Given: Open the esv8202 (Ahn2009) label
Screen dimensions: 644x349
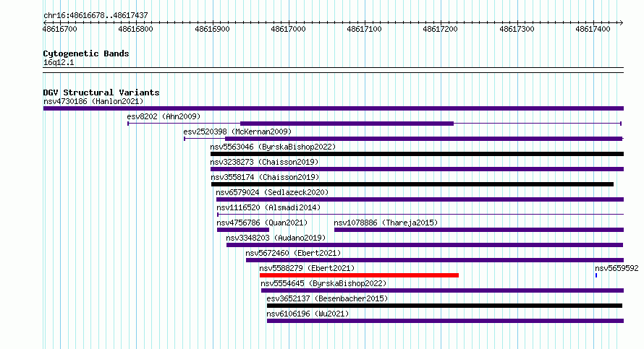Looking at the screenshot, I should (x=164, y=116).
